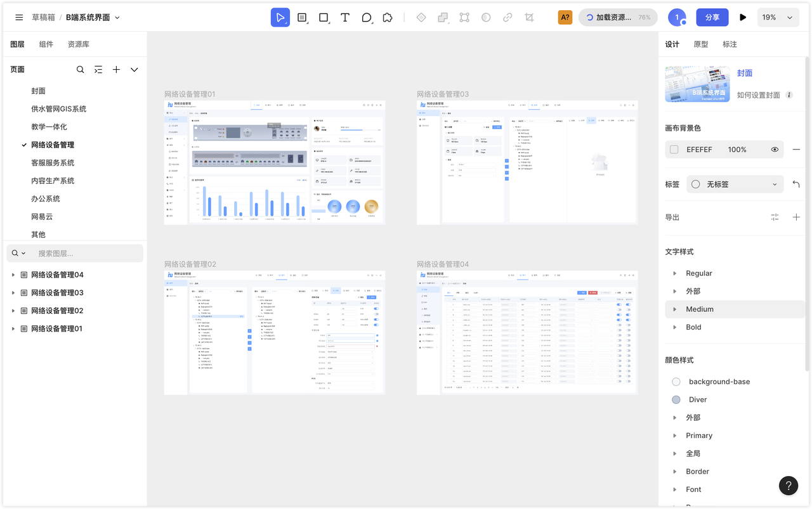Open the hamburger main menu
The width and height of the screenshot is (812, 509).
click(x=19, y=18)
